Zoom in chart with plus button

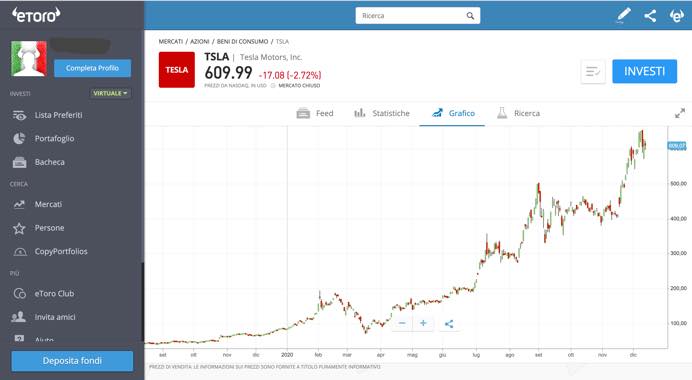(423, 324)
